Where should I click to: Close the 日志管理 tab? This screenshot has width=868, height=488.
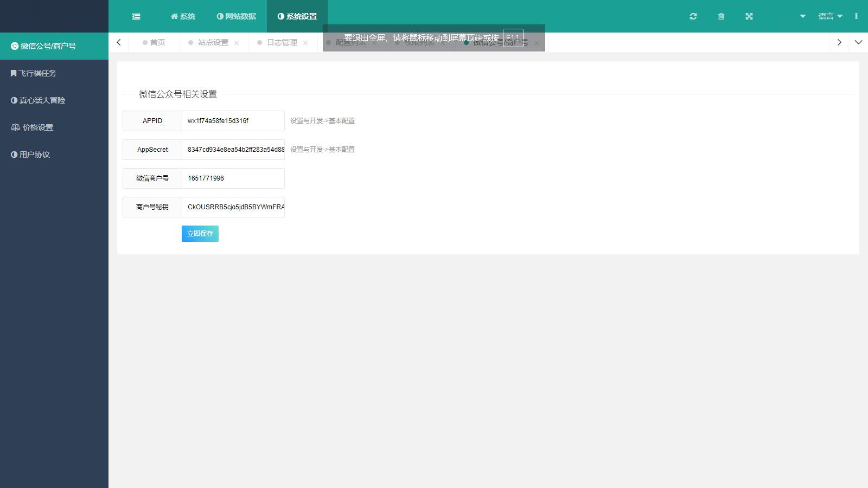(x=305, y=43)
